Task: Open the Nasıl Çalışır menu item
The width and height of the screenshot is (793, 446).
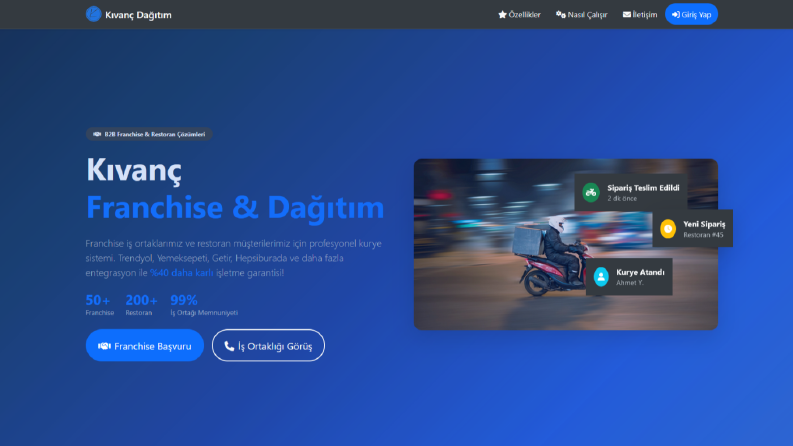Action: click(582, 15)
